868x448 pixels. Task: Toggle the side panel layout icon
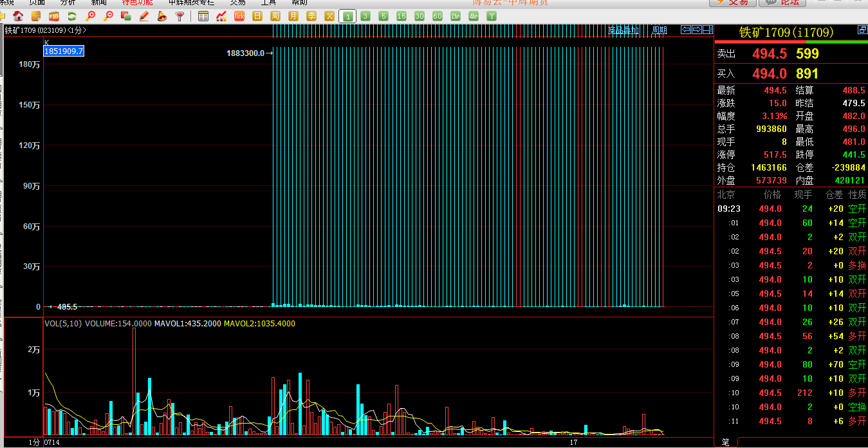[x=707, y=30]
